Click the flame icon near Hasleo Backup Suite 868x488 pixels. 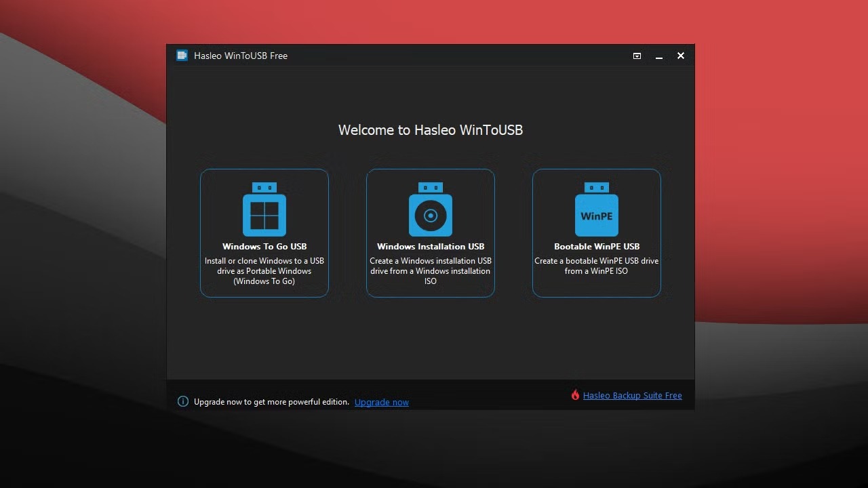point(575,394)
